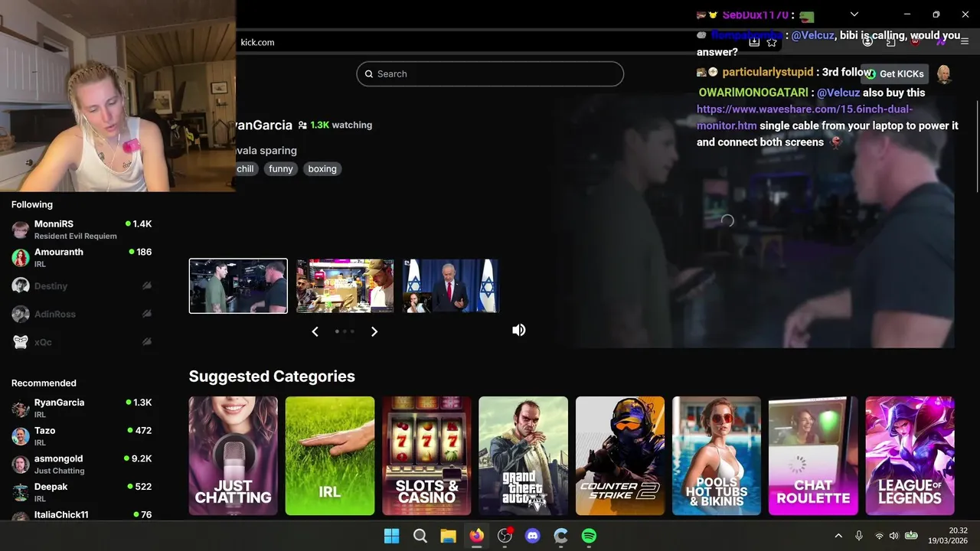Open IRL category card
980x551 pixels.
pyautogui.click(x=330, y=456)
